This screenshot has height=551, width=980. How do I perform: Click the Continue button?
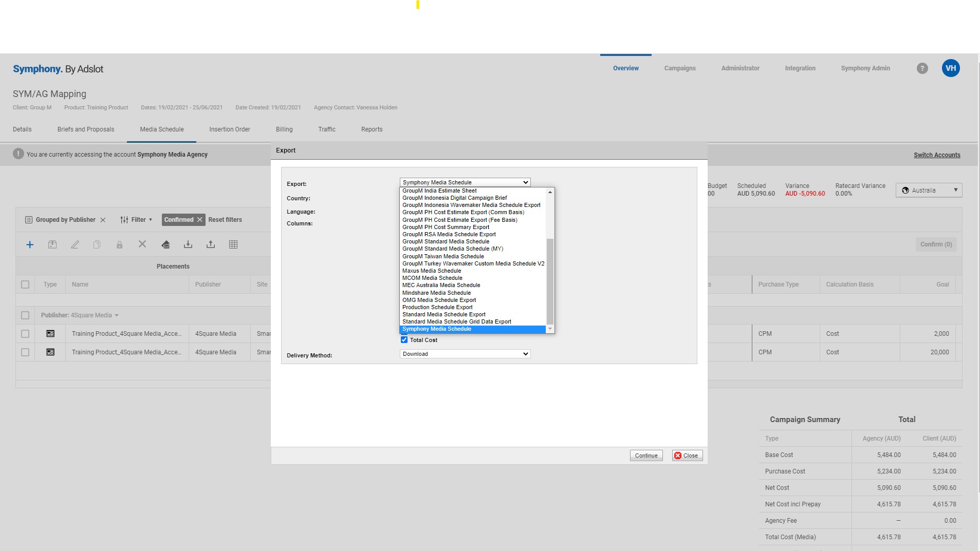pyautogui.click(x=646, y=455)
